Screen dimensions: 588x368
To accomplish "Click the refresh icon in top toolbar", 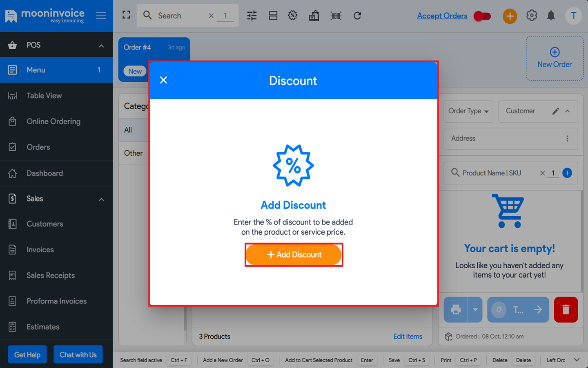I will click(x=357, y=16).
